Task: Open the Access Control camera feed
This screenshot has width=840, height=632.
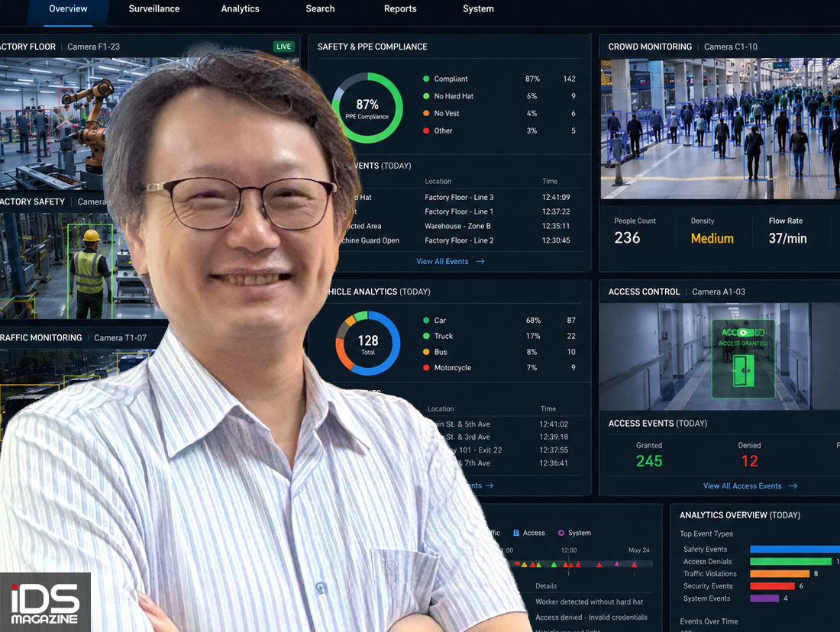Action: coord(719,356)
